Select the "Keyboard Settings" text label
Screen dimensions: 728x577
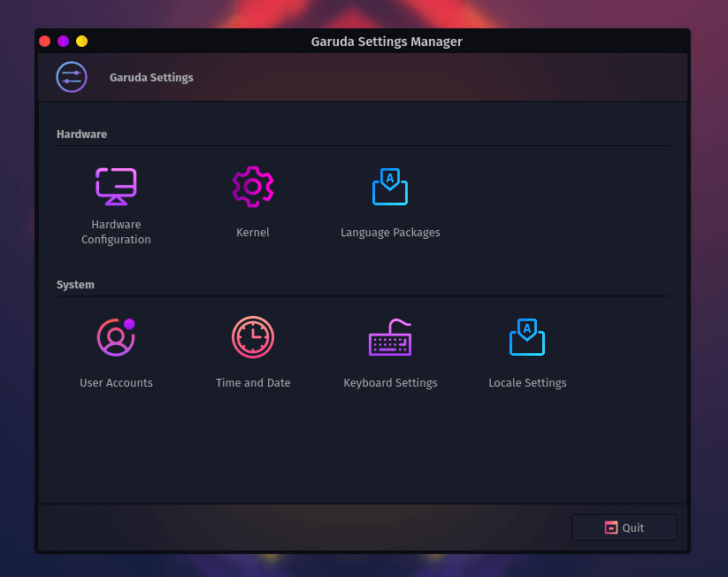click(x=390, y=383)
